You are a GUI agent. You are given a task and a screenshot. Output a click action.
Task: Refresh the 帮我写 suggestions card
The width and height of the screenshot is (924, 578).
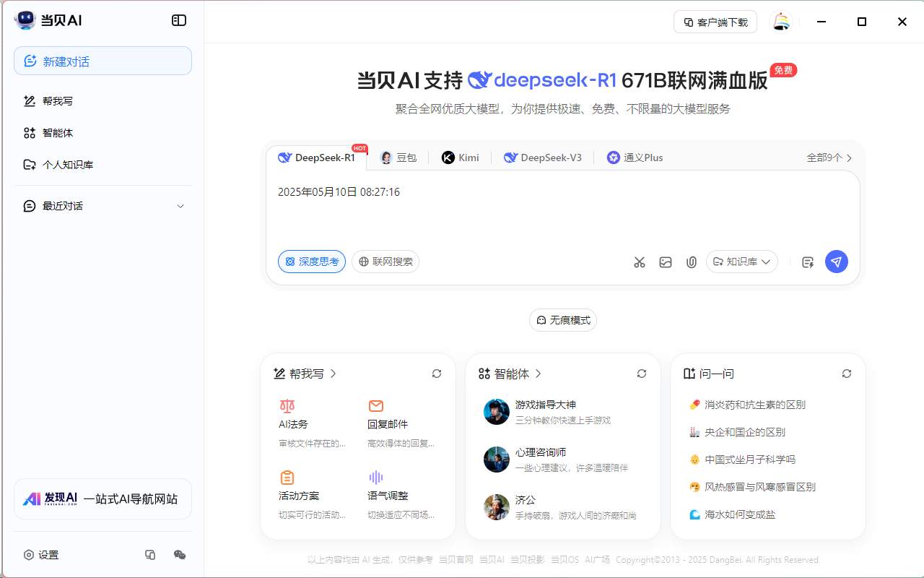(437, 374)
